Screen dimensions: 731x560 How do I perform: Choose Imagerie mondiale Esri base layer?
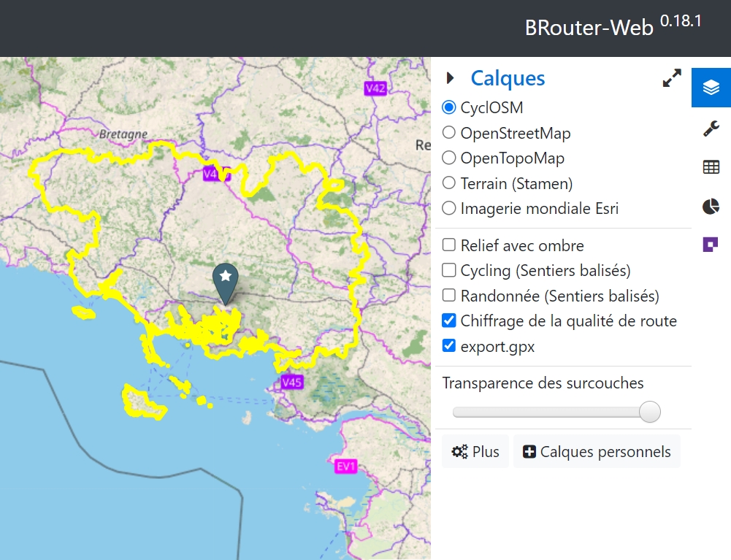(449, 209)
